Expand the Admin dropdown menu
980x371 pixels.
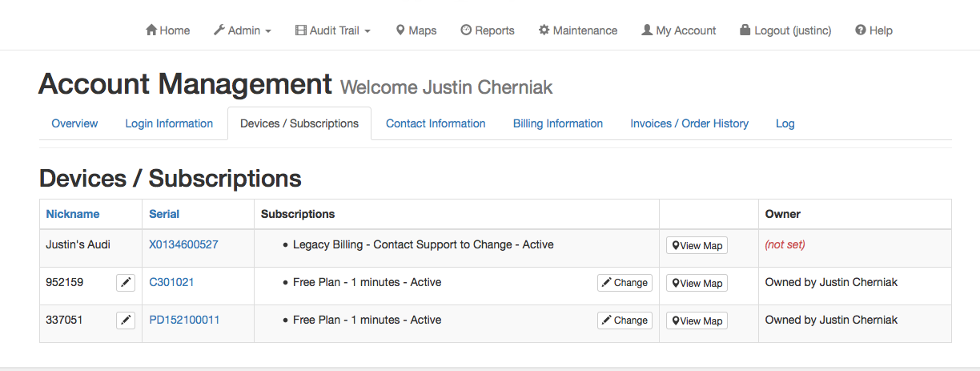(242, 30)
